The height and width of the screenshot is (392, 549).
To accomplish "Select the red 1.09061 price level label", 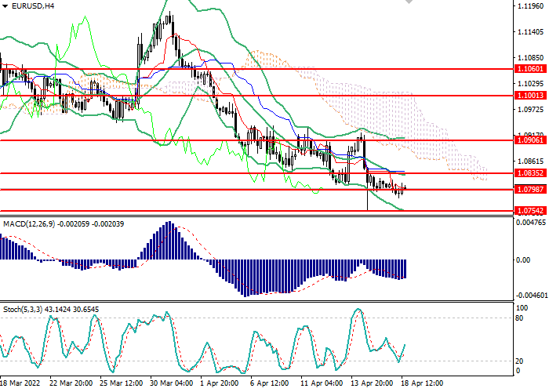I will pyautogui.click(x=530, y=140).
